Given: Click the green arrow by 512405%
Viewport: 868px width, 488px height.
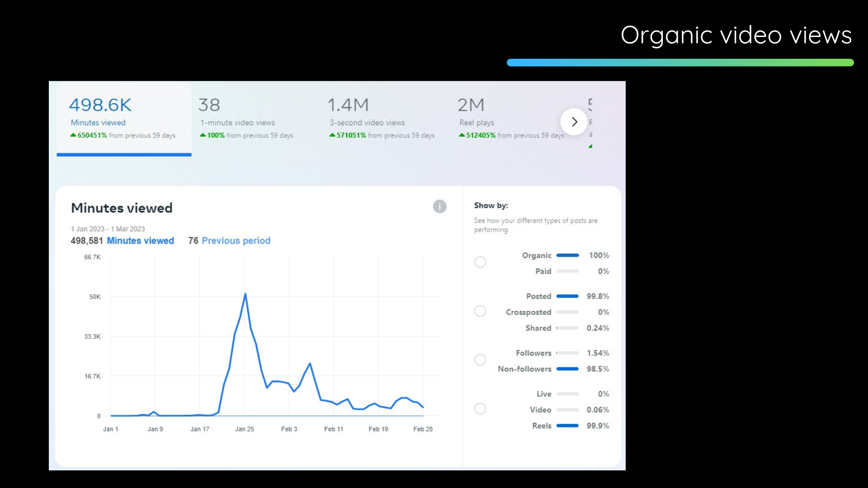Looking at the screenshot, I should [x=462, y=135].
